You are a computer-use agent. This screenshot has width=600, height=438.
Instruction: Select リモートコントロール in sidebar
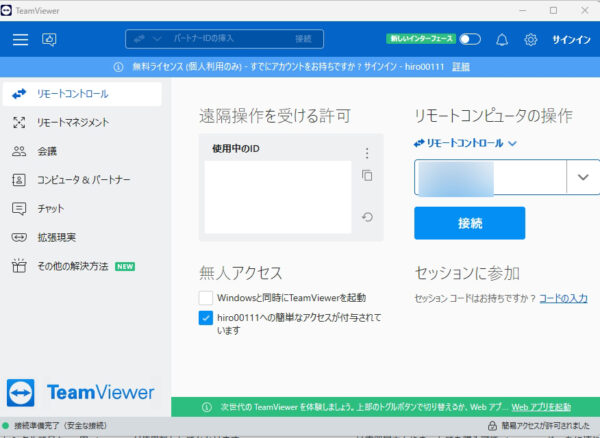click(82, 94)
